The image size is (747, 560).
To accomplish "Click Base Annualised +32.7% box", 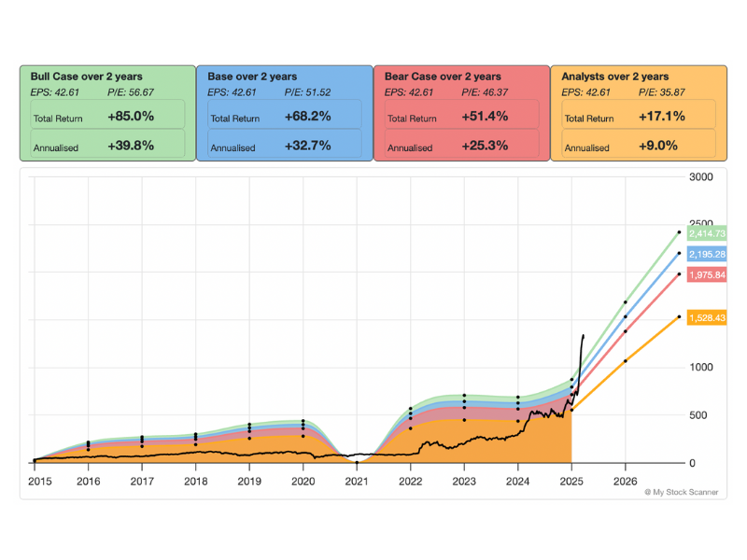I will tap(284, 147).
